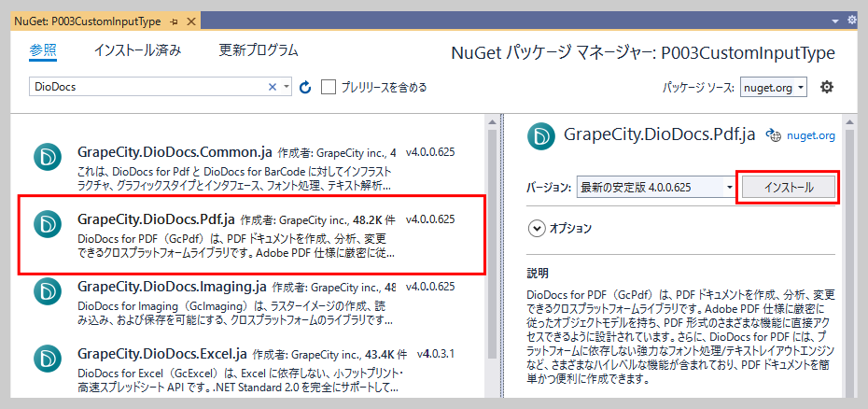
Task: Open NuGet settings gear next to package source
Action: (827, 87)
